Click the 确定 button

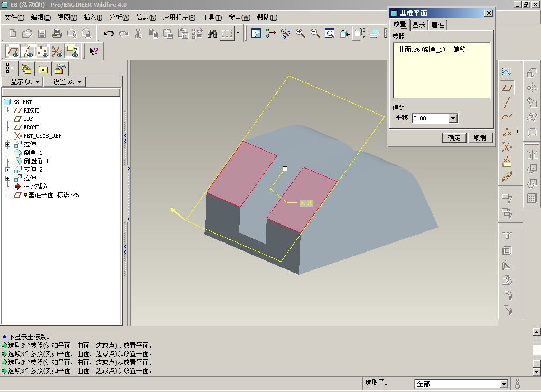454,138
